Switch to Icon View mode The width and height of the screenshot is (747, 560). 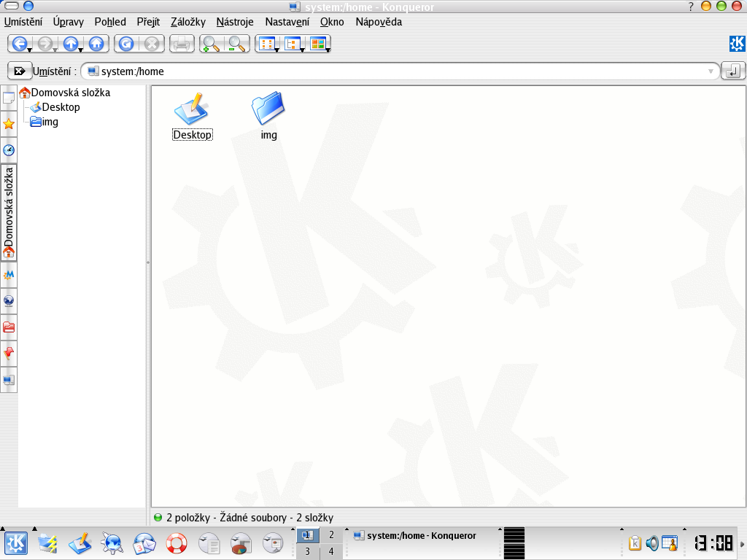pos(267,44)
